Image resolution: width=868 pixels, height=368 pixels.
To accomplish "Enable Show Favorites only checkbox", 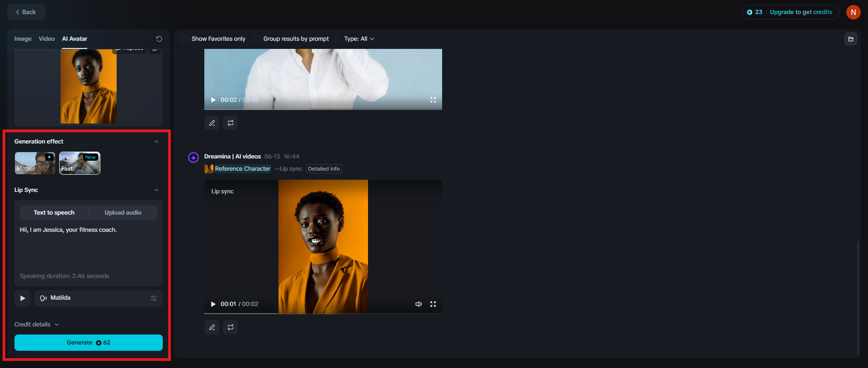I will pos(184,39).
